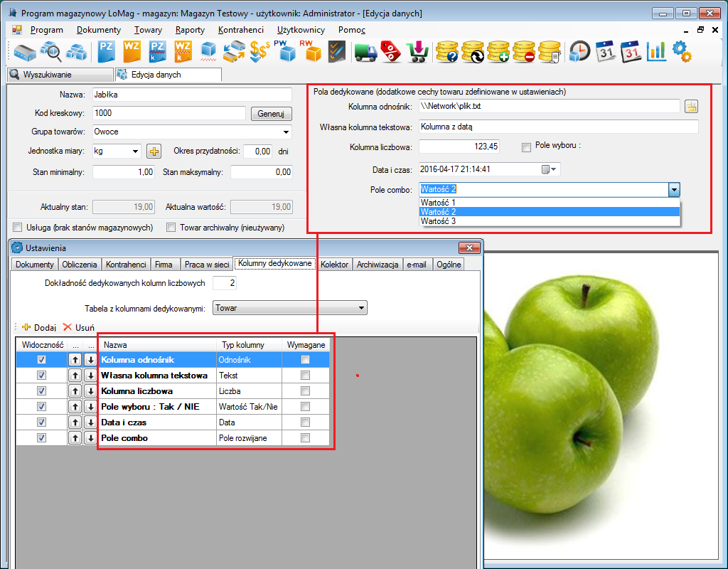Click the browse file icon beside Kolumna odnośnik
This screenshot has height=569, width=728.
(691, 107)
